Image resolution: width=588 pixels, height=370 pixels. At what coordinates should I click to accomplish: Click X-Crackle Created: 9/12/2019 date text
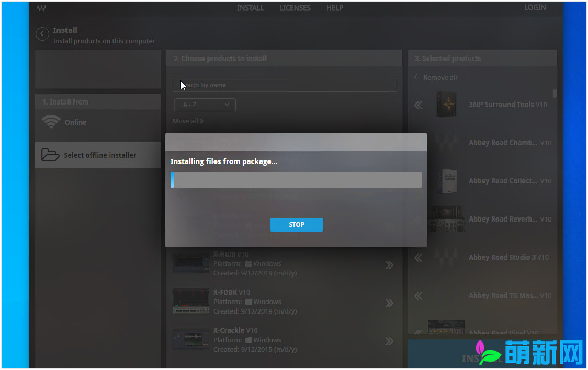coord(255,350)
